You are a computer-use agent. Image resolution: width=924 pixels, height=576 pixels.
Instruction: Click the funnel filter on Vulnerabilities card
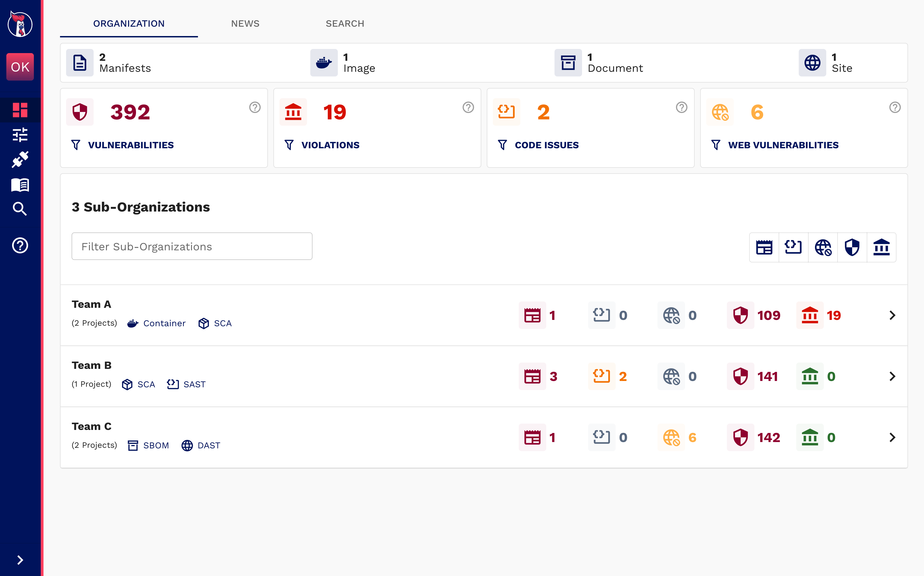(75, 145)
